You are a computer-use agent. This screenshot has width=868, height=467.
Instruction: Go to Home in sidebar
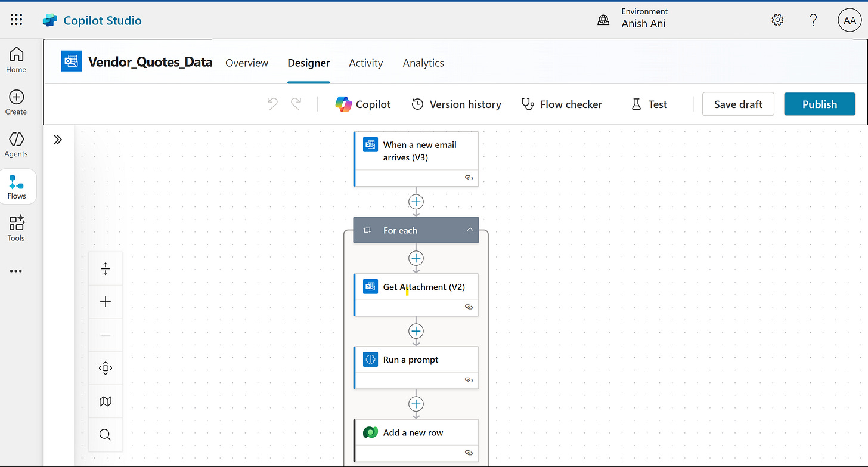tap(16, 60)
